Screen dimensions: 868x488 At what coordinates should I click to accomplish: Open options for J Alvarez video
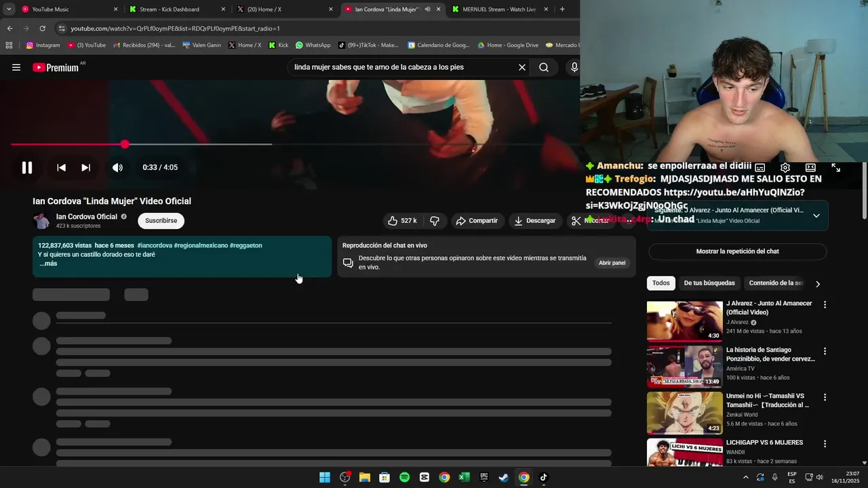point(825,305)
